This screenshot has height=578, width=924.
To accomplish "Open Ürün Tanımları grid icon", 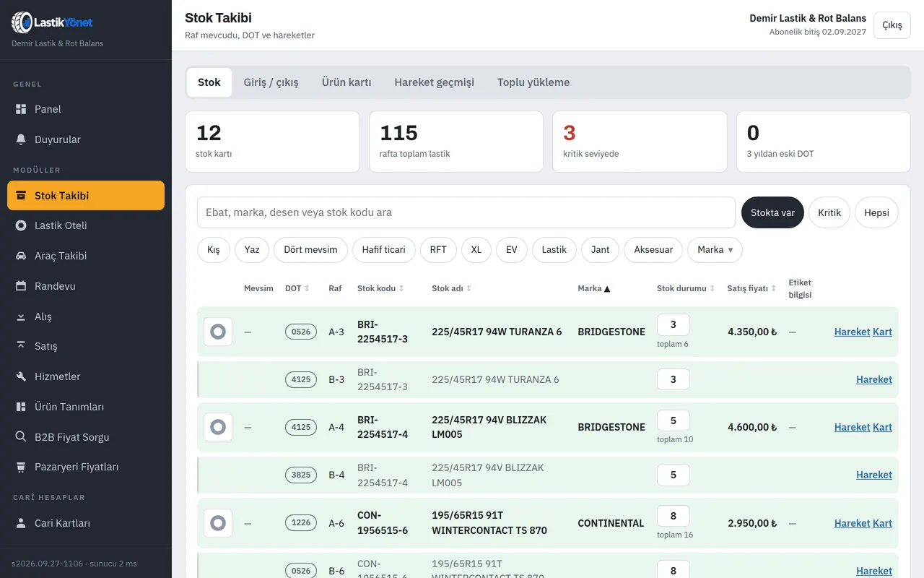I will click(x=21, y=407).
